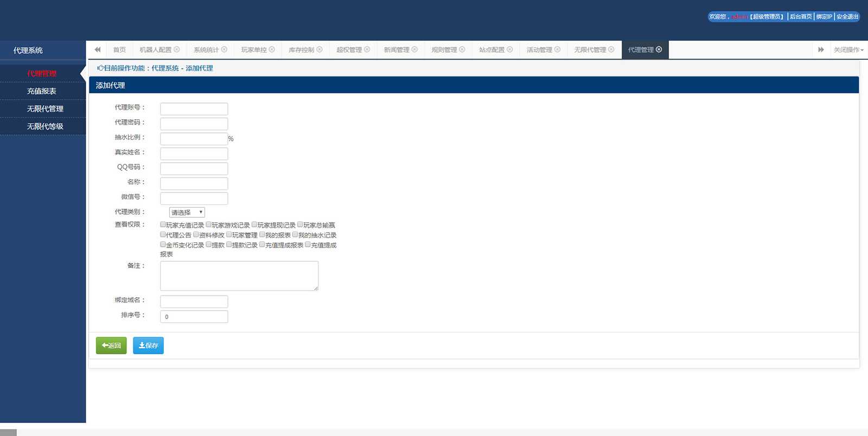Focus the 代理密码 input field
The image size is (868, 436).
(x=194, y=124)
